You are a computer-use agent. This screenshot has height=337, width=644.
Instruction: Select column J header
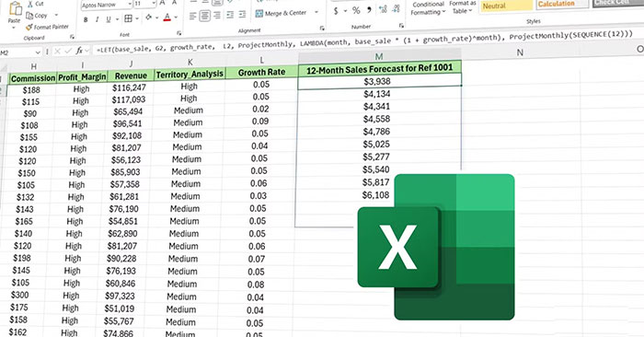(131, 64)
